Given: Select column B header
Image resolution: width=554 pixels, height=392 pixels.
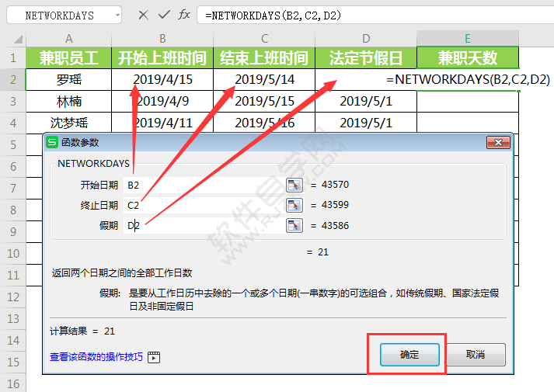Looking at the screenshot, I should click(x=162, y=39).
